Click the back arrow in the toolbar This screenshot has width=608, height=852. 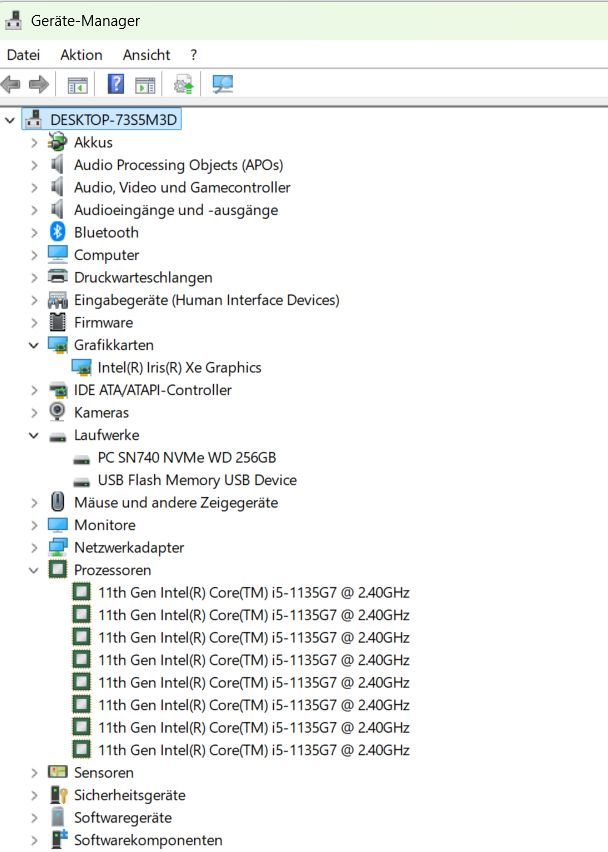point(12,85)
